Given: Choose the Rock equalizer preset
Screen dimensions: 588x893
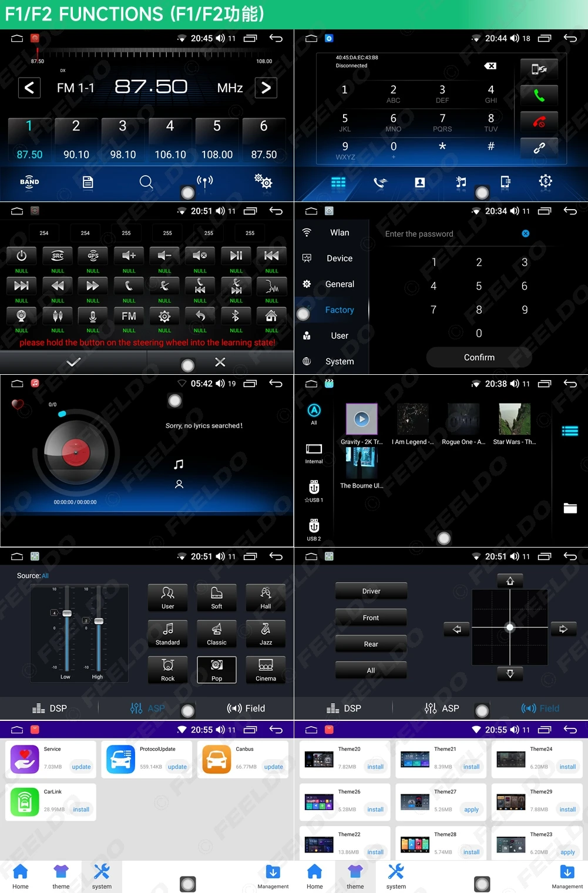Looking at the screenshot, I should 168,670.
